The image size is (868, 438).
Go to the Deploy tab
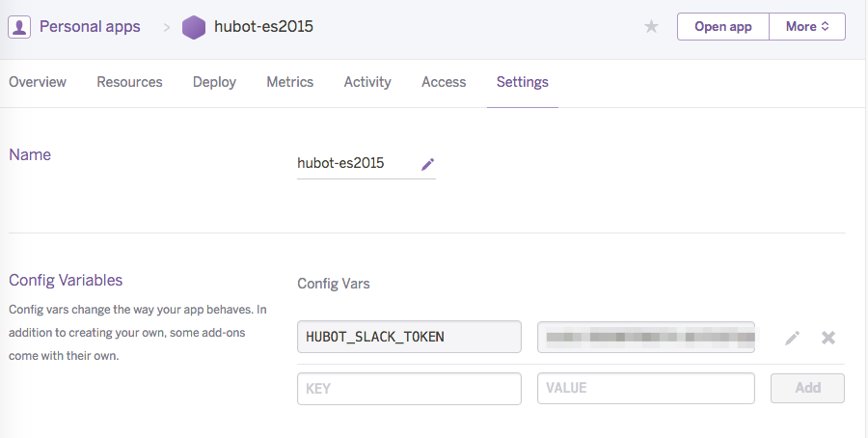214,82
